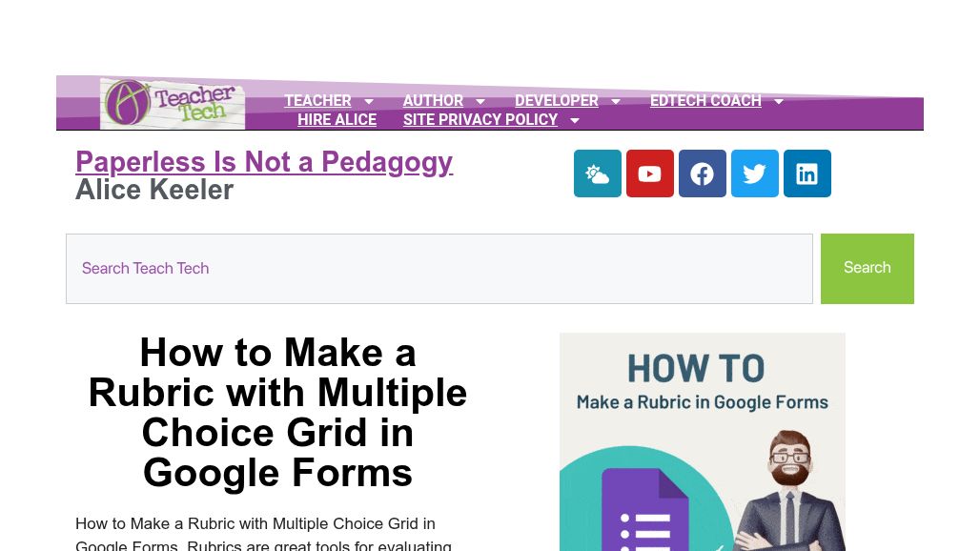Open the cloud/weather social profile icon
The height and width of the screenshot is (551, 980).
tap(597, 173)
